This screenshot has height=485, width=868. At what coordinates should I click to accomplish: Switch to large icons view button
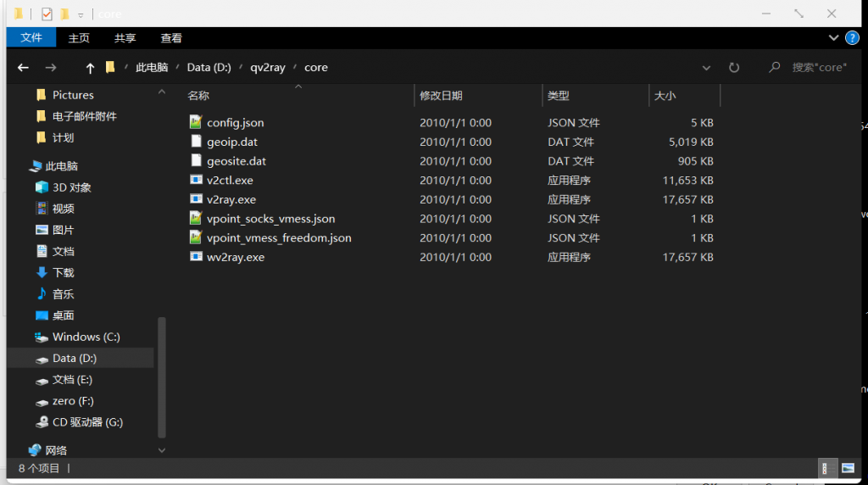coord(847,468)
